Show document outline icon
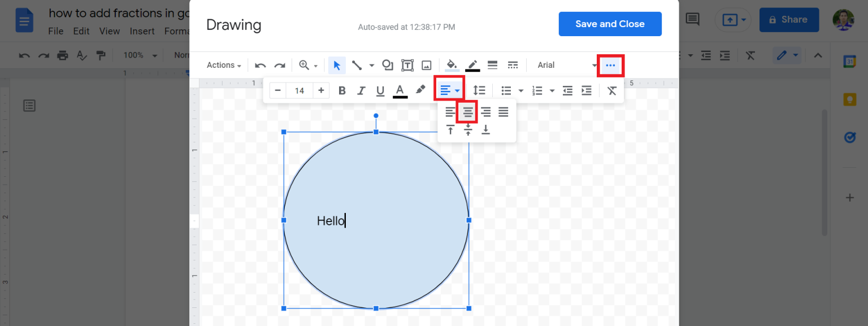This screenshot has width=868, height=326. tap(29, 106)
